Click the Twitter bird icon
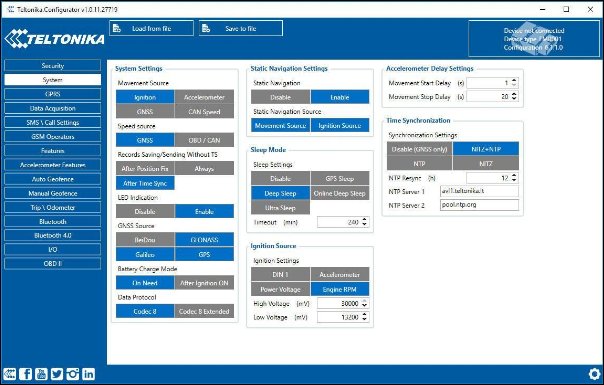 pyautogui.click(x=57, y=374)
